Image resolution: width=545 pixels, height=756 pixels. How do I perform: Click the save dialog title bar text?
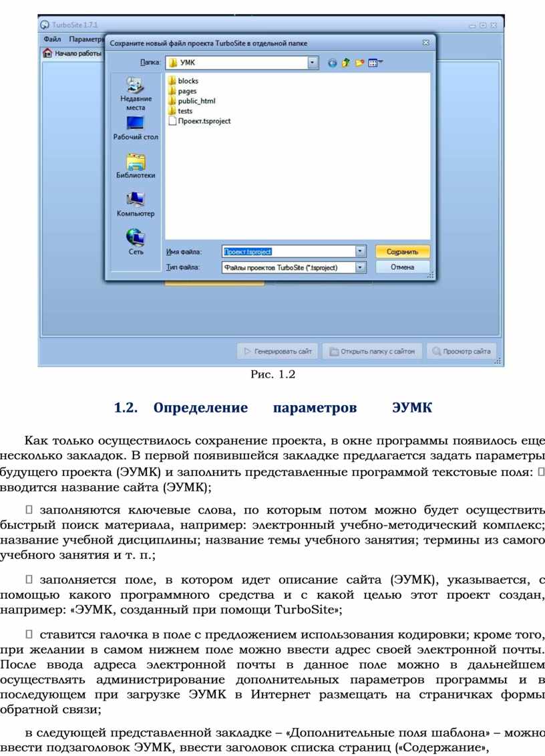208,43
